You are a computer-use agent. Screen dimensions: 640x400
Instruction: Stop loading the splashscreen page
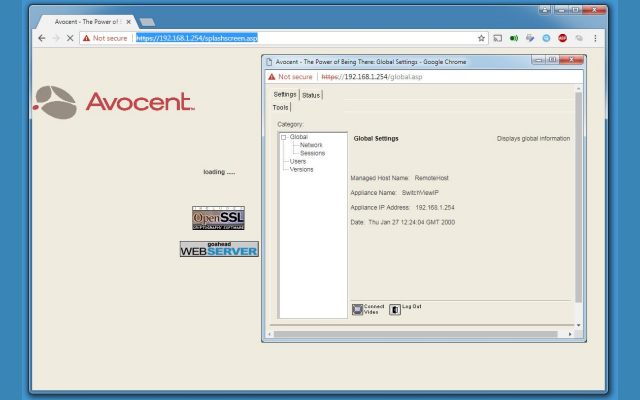click(x=70, y=38)
